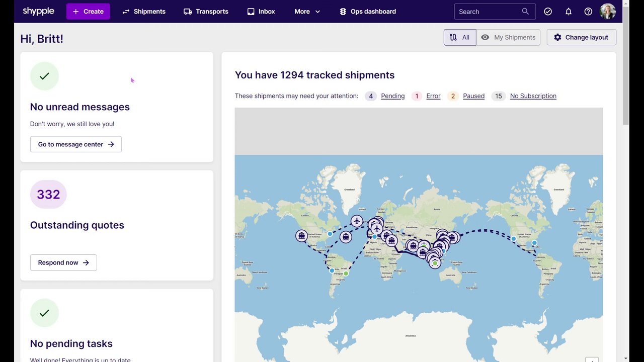Click the search magnifier icon
The width and height of the screenshot is (644, 362).
coord(525,12)
